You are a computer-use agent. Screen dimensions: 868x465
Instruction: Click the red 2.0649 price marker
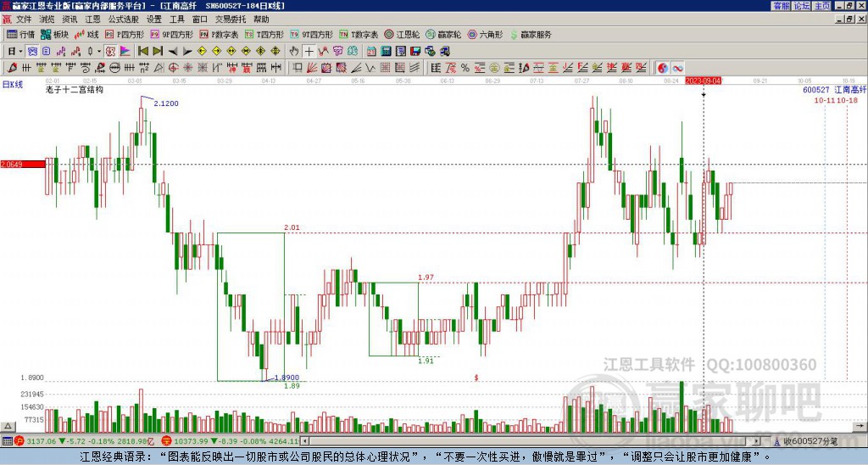(23, 164)
